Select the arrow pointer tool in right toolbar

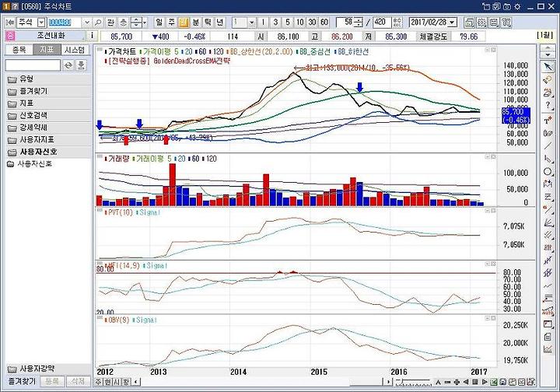[x=548, y=67]
